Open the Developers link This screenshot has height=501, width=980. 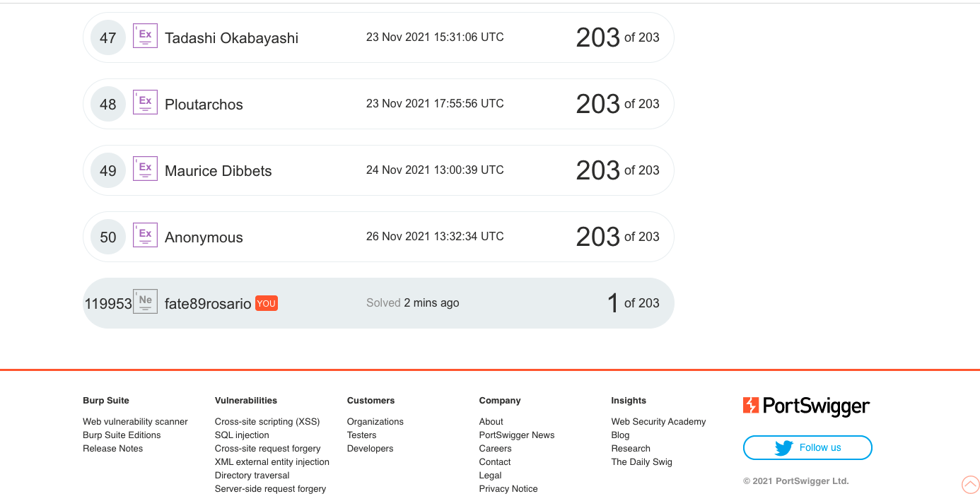pos(371,449)
